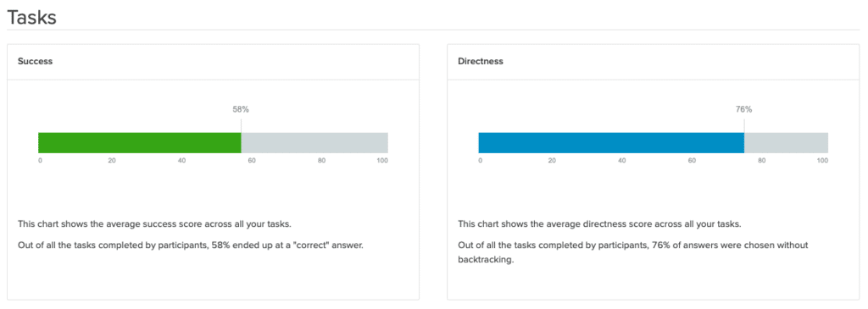Image resolution: width=868 pixels, height=309 pixels.
Task: Click the gray remainder of the Directness bar
Action: click(786, 142)
